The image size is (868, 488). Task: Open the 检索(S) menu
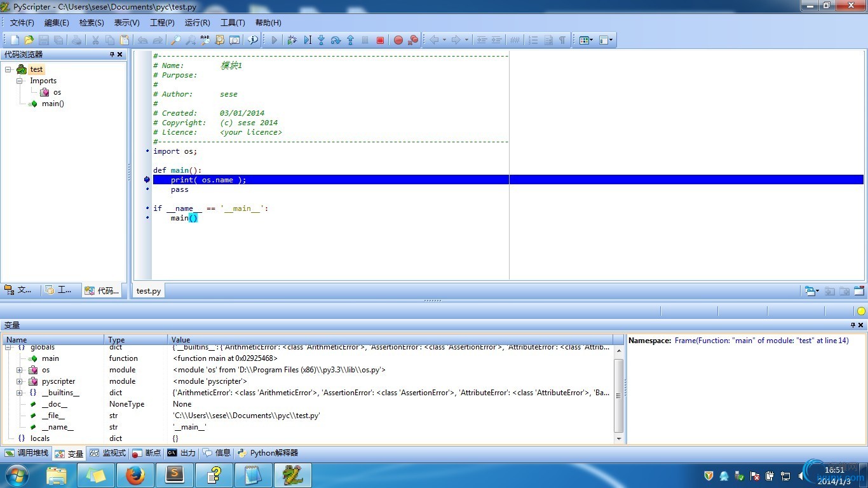pyautogui.click(x=92, y=22)
